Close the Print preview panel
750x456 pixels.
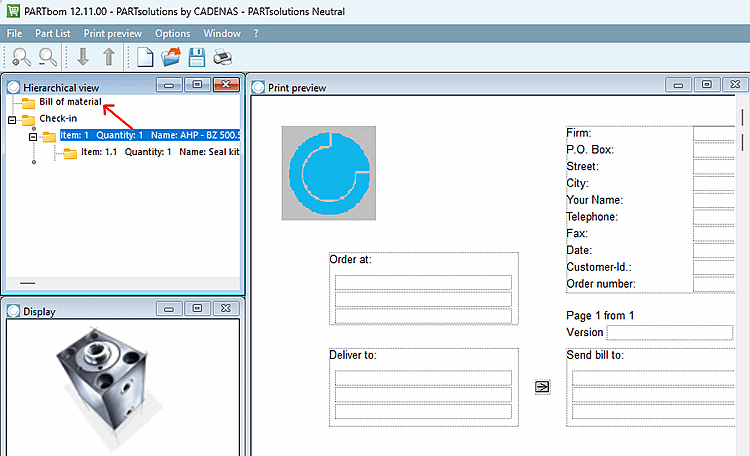coord(735,85)
